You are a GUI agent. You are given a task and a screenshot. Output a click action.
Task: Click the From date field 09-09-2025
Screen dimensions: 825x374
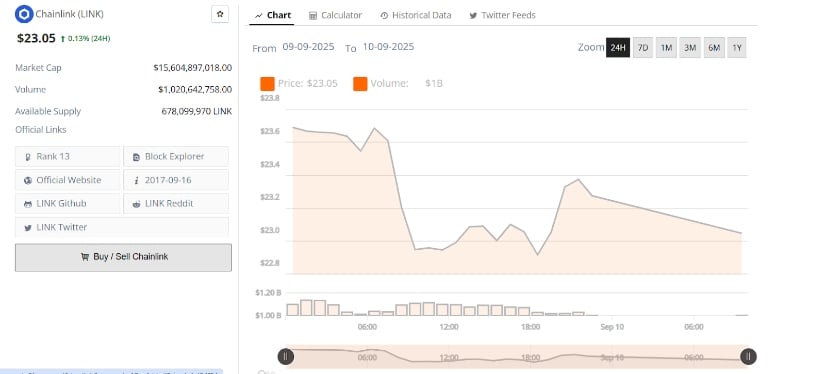(x=308, y=47)
